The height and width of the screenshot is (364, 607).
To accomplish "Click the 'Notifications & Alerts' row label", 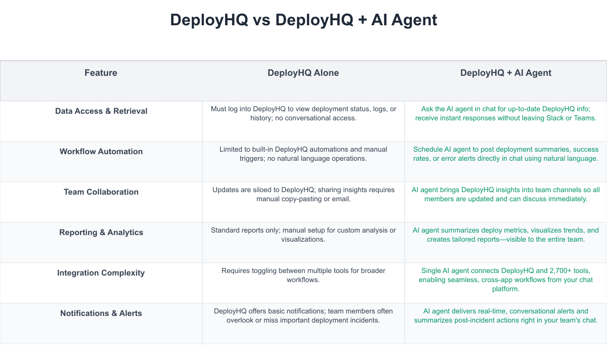I will coord(101,313).
